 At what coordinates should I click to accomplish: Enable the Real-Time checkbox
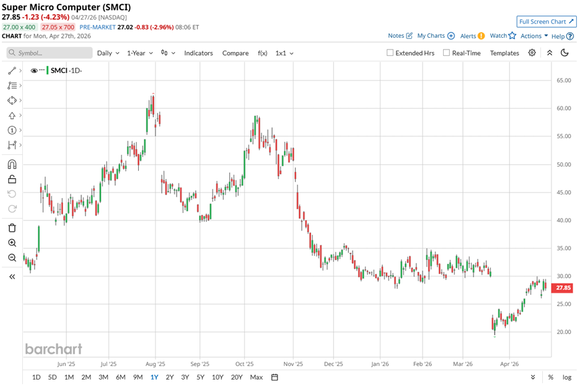click(x=447, y=53)
